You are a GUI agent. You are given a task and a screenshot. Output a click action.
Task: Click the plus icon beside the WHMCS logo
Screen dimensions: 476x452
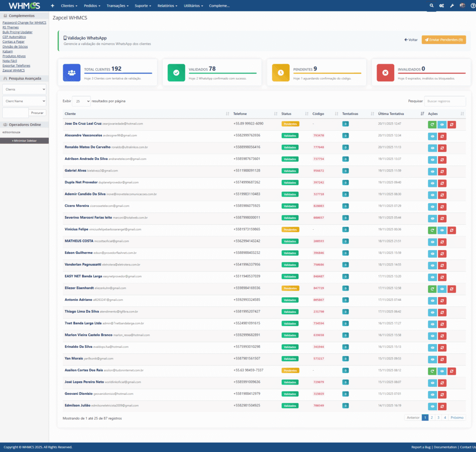(x=53, y=6)
